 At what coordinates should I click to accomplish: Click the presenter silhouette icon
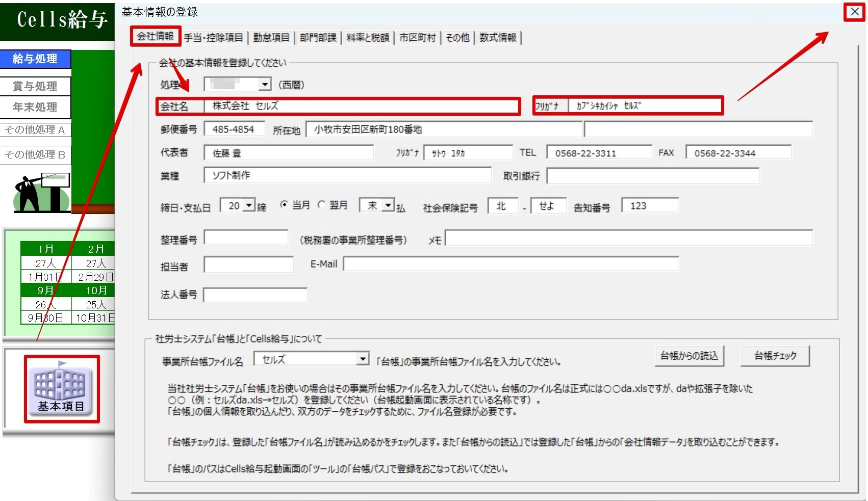[x=41, y=193]
